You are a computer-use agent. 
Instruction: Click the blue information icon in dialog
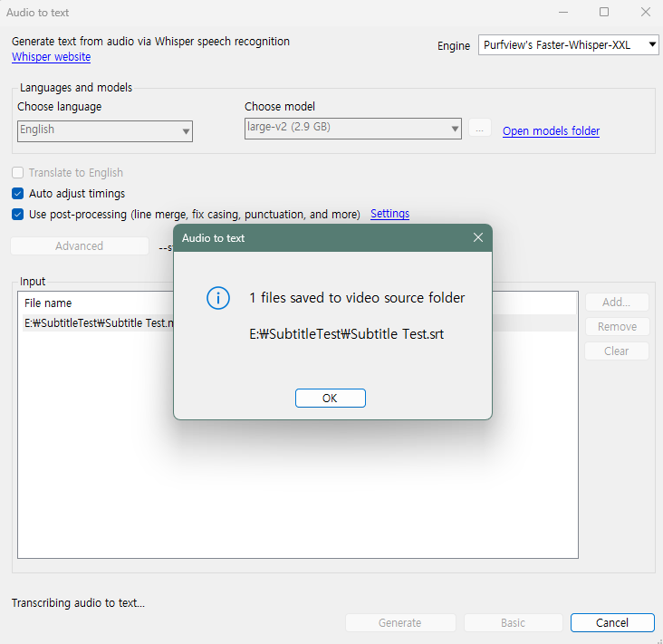click(x=218, y=298)
